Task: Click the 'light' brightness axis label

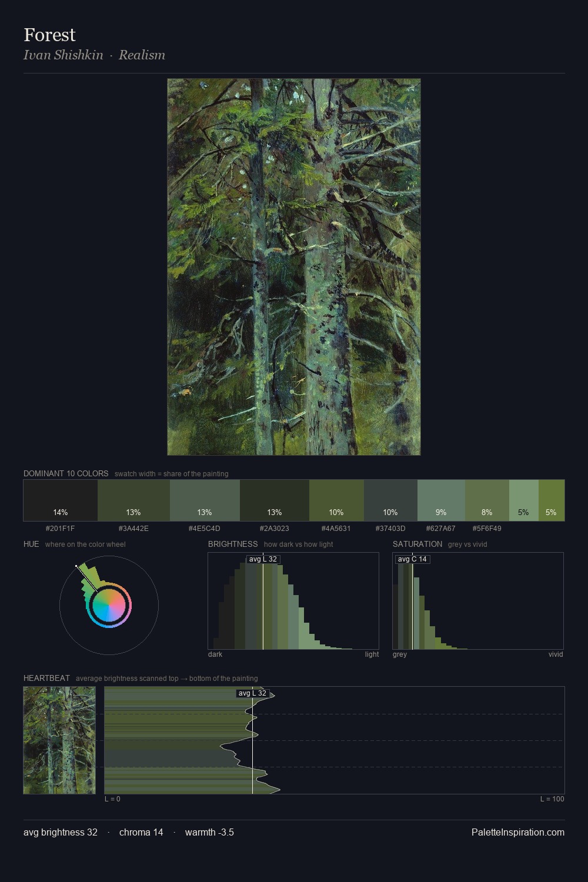Action: [372, 654]
